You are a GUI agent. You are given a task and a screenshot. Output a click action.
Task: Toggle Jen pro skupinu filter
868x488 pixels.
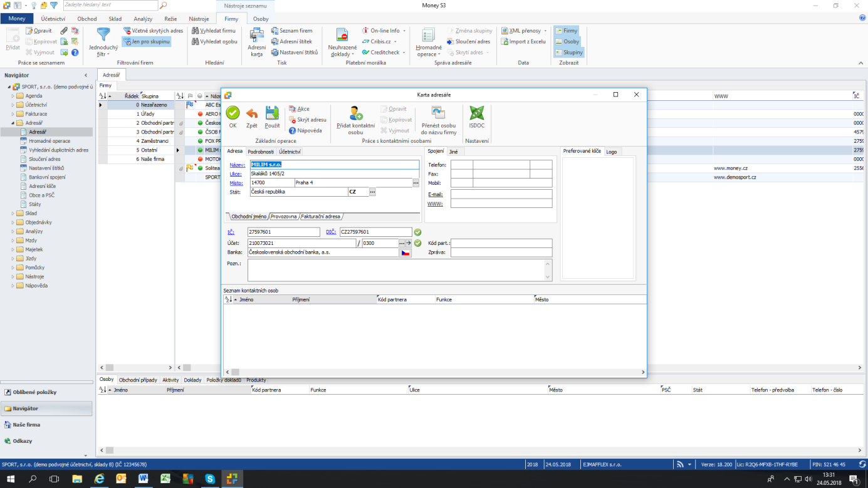point(147,41)
